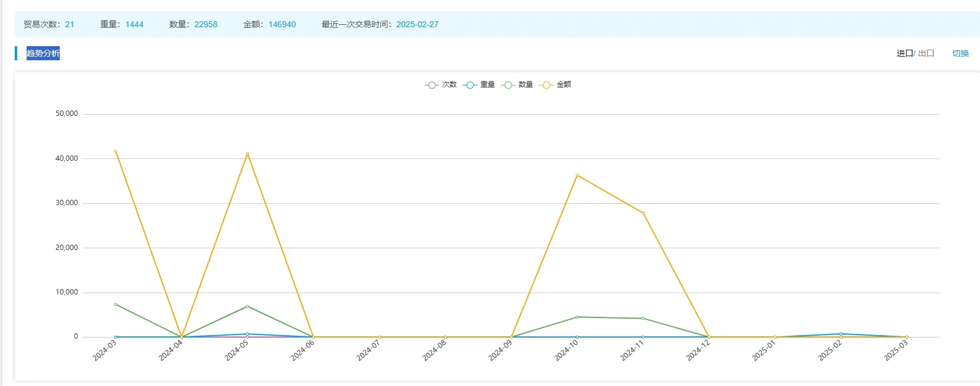This screenshot has width=980, height=386.
Task: Click the 重量 total value 1444
Action: (x=134, y=24)
